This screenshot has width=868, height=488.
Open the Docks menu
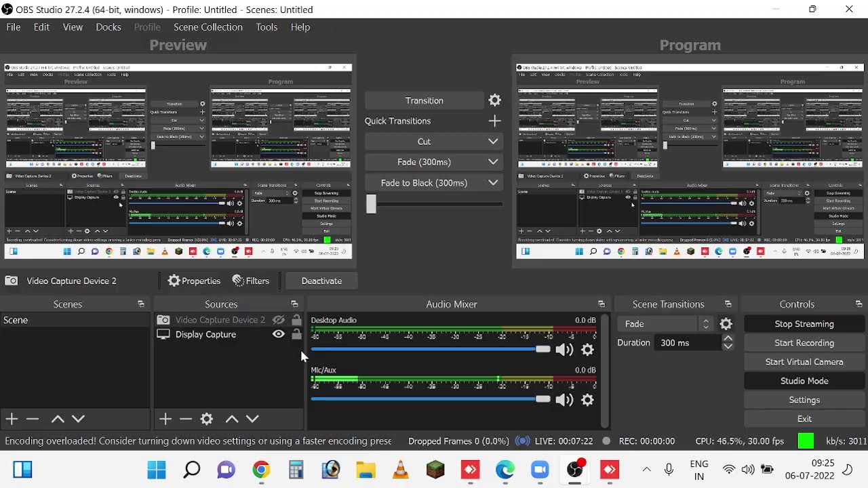click(x=108, y=27)
